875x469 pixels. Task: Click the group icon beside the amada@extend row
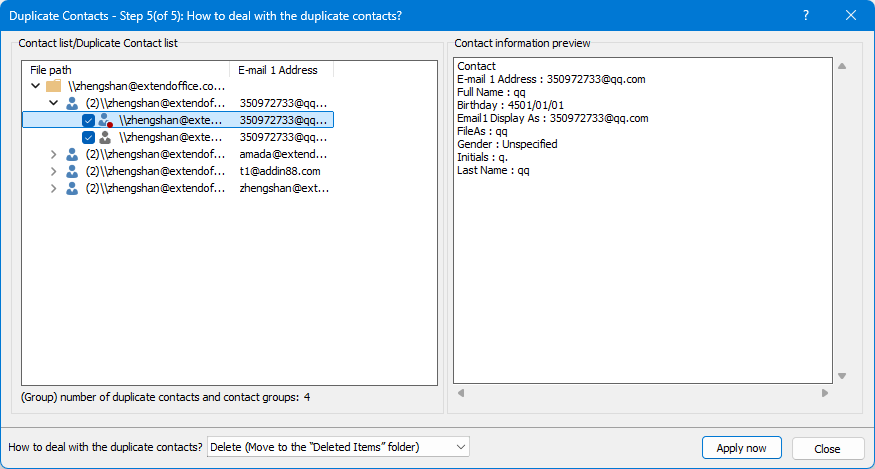[x=71, y=154]
